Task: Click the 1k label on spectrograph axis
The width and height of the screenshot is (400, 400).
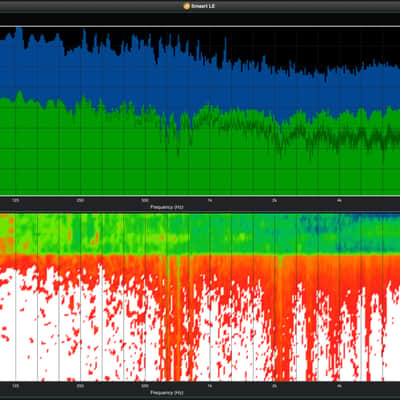Action: tap(210, 386)
